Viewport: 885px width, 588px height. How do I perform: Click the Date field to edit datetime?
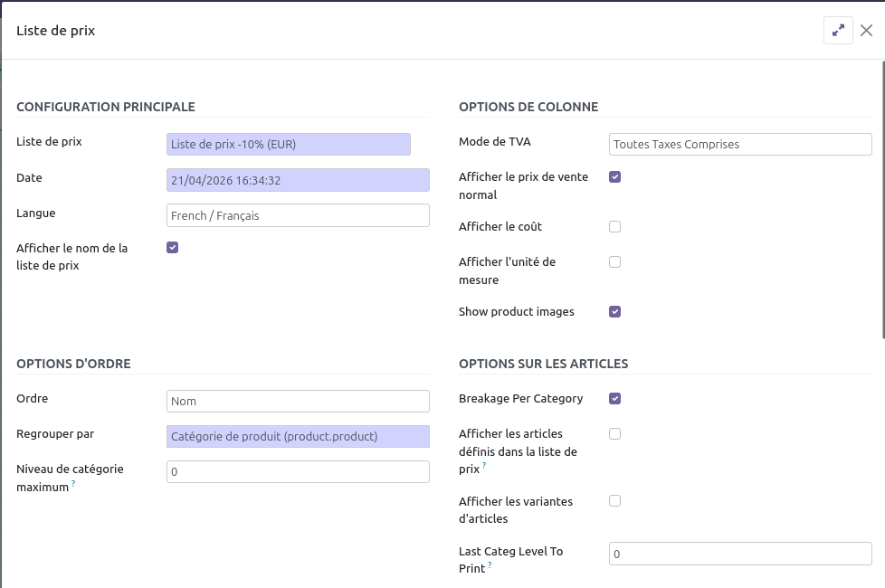pyautogui.click(x=298, y=180)
